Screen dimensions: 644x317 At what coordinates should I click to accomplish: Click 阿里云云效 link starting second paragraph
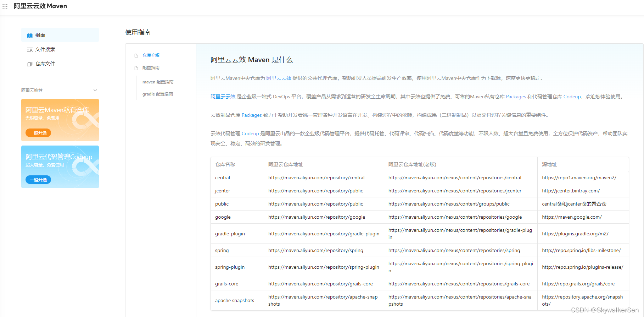coord(223,97)
